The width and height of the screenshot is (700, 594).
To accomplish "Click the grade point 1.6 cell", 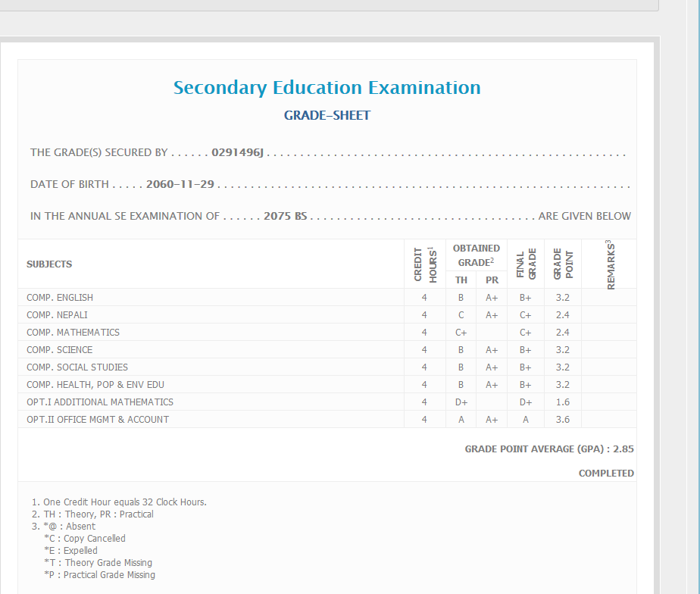I will pyautogui.click(x=562, y=402).
